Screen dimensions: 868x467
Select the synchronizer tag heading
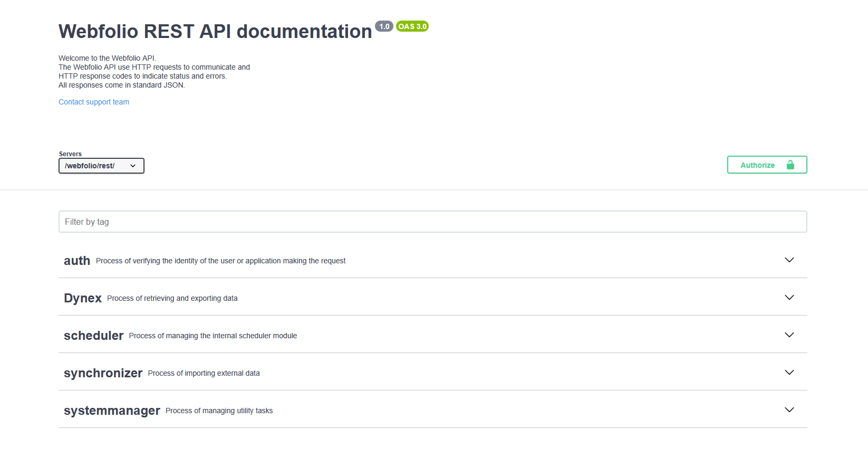[x=103, y=373]
